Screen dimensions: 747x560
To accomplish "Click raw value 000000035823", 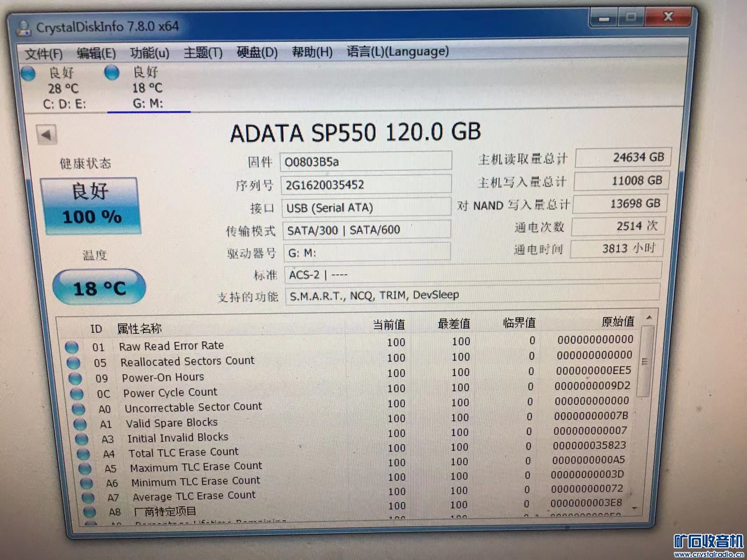I will click(x=589, y=445).
